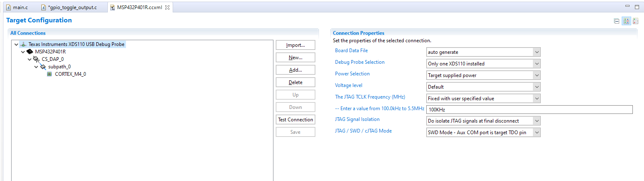The height and width of the screenshot is (181, 644).
Task: Switch to the main.c tab
Action: click(x=17, y=8)
